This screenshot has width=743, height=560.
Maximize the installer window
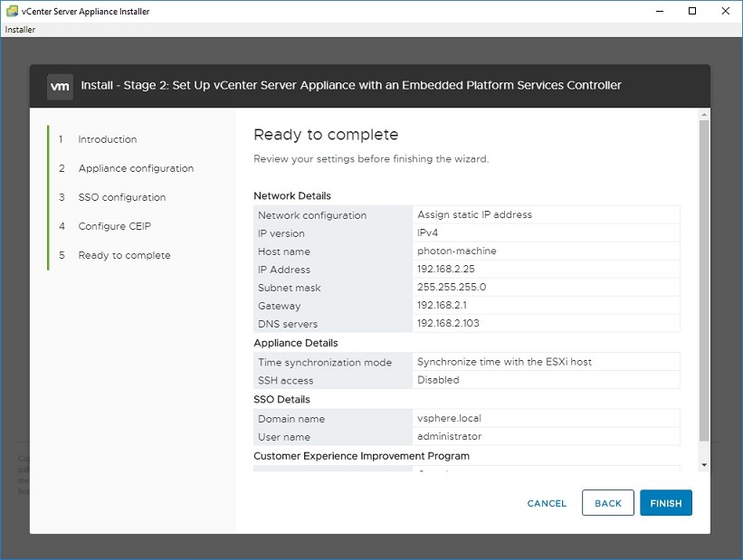coord(692,11)
